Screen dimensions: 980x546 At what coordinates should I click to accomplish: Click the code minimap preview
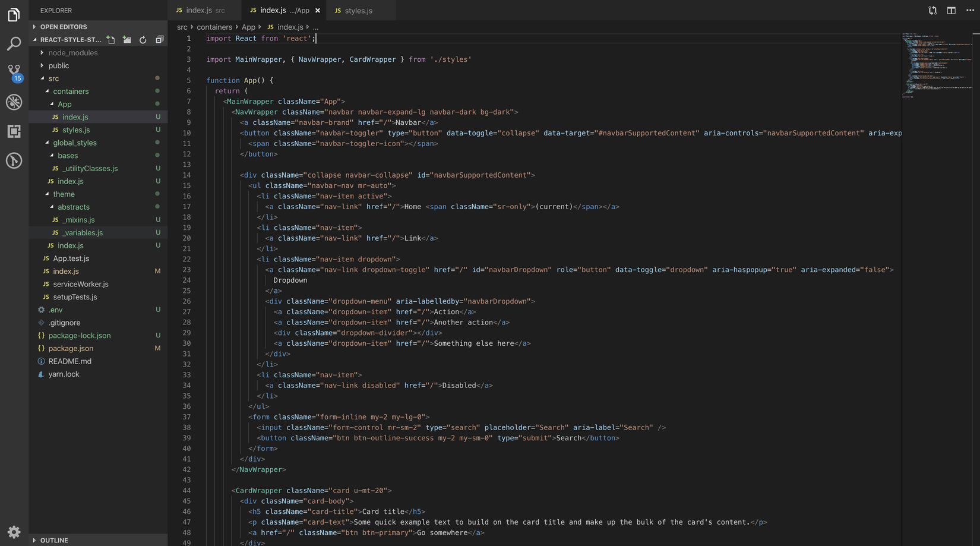pos(937,65)
